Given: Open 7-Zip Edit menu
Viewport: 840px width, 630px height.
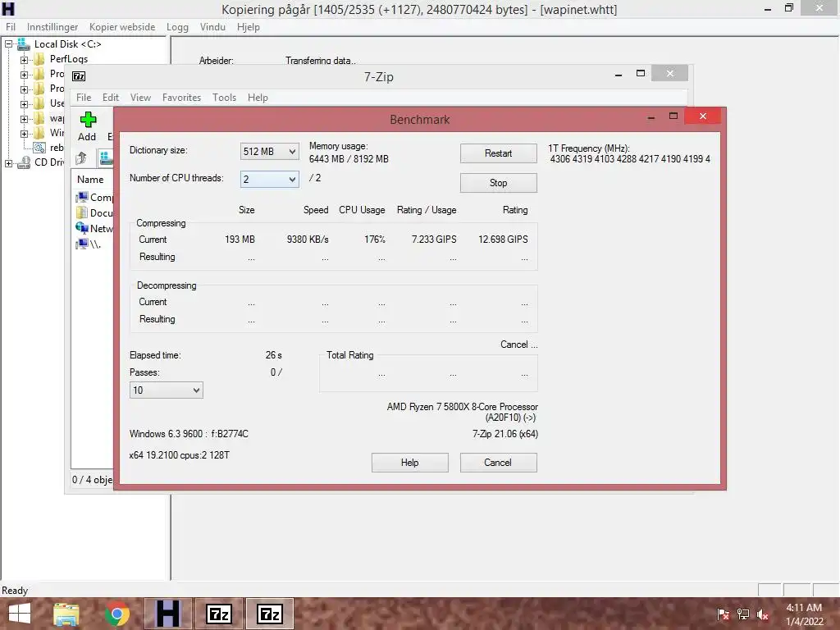Looking at the screenshot, I should (111, 98).
